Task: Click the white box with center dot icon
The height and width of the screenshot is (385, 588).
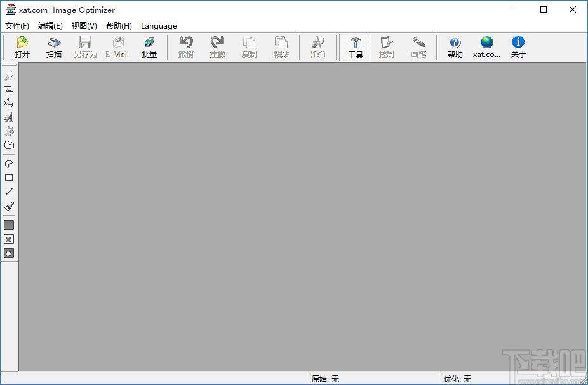Action: click(x=9, y=239)
